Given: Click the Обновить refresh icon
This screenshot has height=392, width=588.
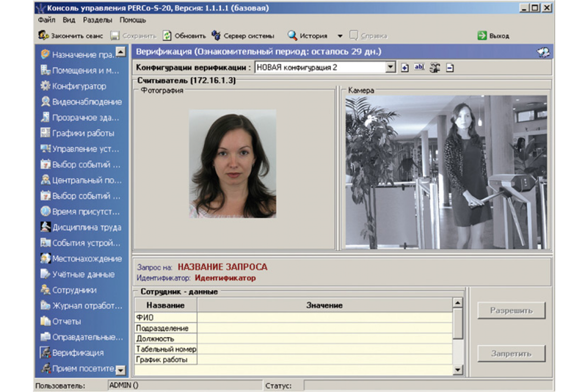Looking at the screenshot, I should coord(167,36).
